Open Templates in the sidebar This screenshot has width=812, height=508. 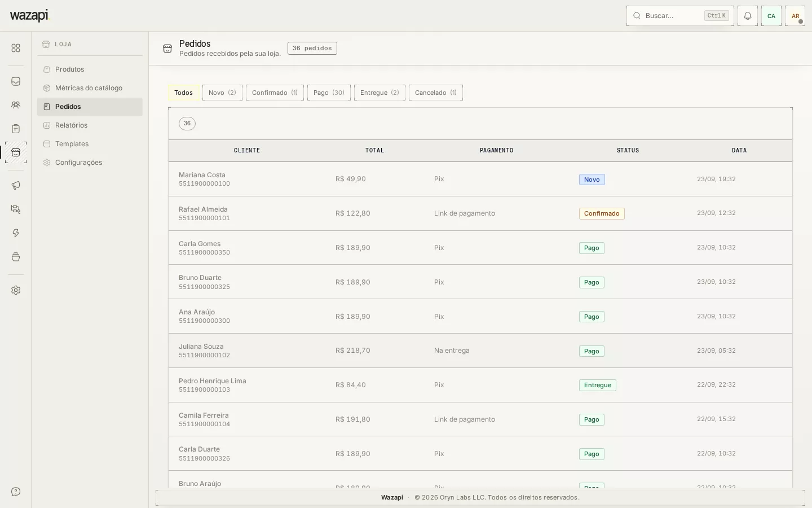point(90,144)
